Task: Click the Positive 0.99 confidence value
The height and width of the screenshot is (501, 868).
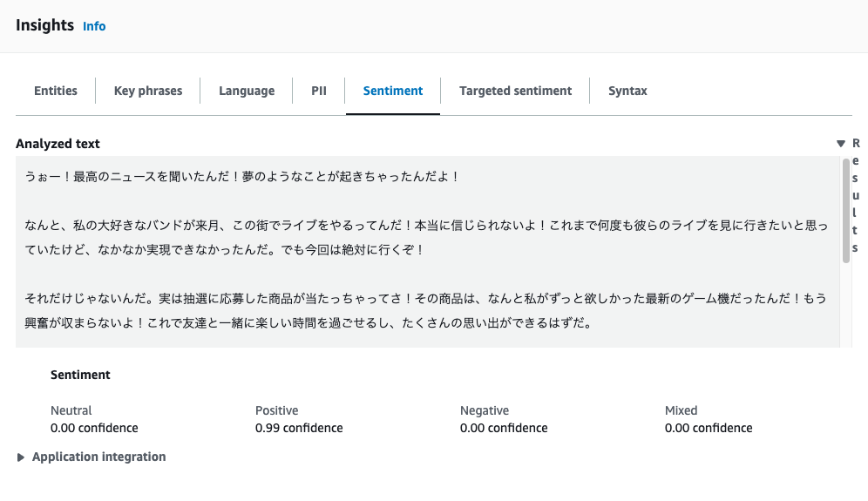Action: coord(299,428)
